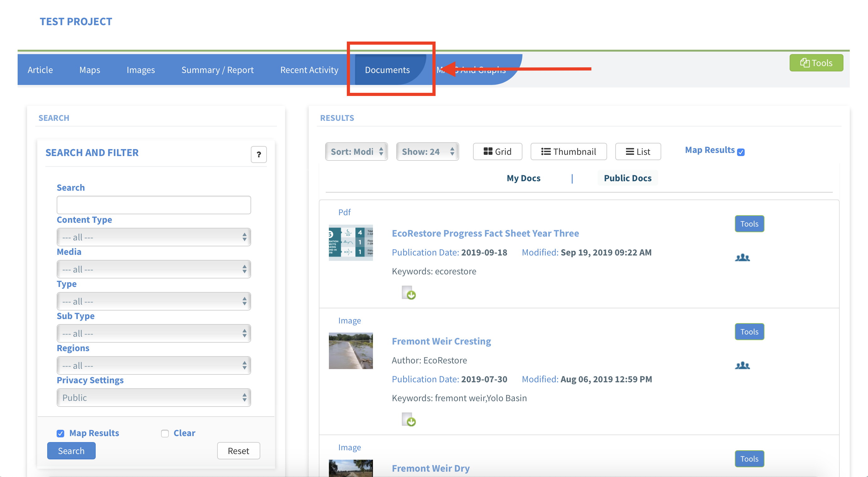
Task: Go to the Article tab
Action: click(40, 70)
